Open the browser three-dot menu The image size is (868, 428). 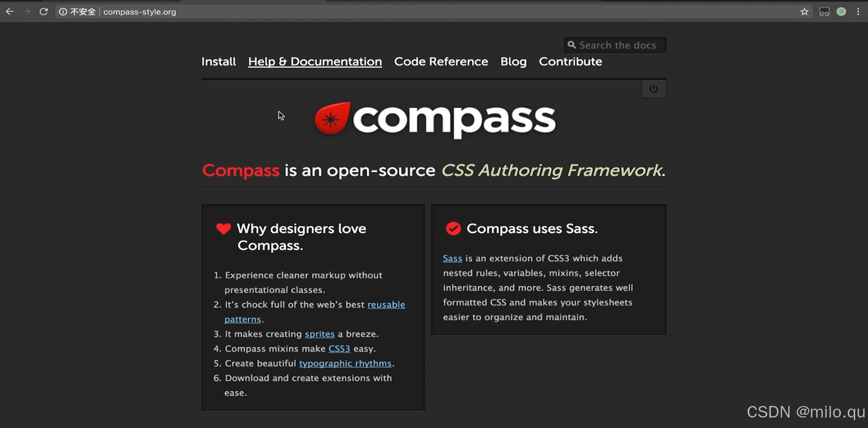coord(858,12)
